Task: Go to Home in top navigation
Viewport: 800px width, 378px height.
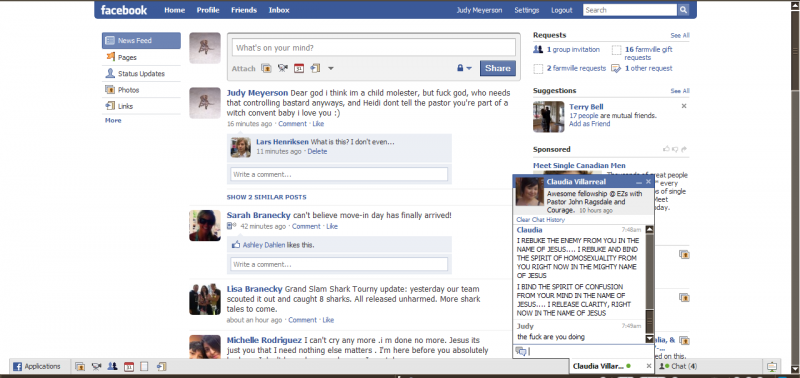Action: (174, 10)
